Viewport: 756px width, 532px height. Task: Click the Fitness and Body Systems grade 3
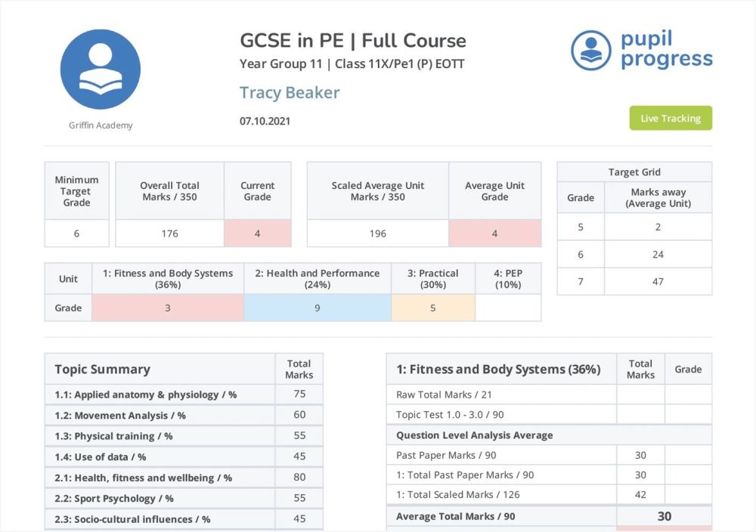168,308
